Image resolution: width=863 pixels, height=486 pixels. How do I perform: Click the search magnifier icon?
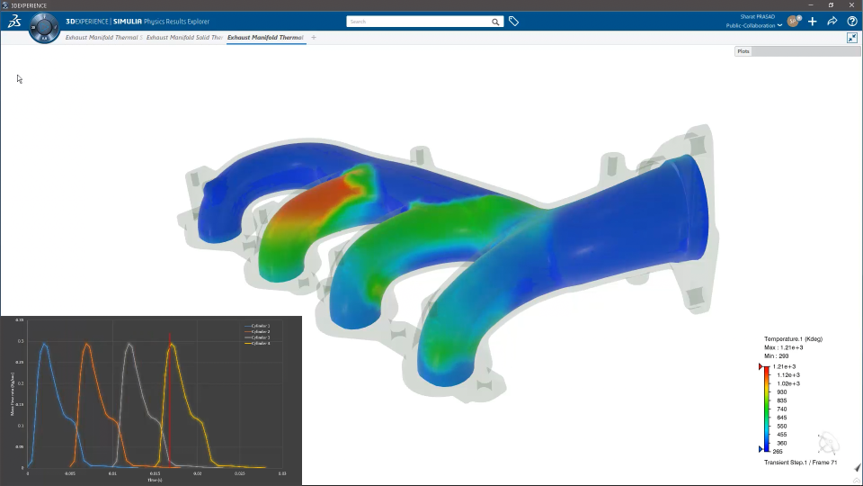(495, 21)
